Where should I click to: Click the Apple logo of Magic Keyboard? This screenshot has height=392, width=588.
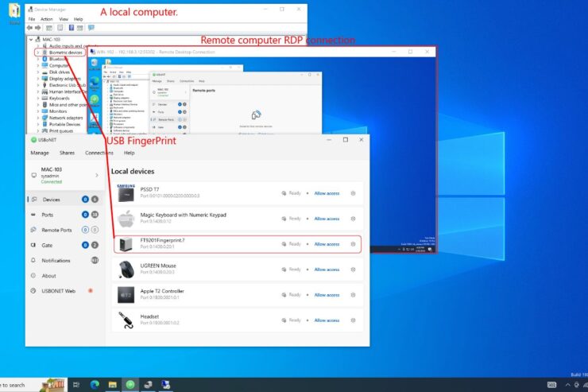[x=126, y=219]
